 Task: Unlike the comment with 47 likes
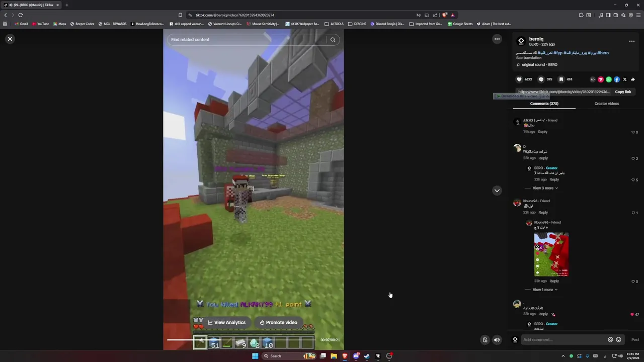click(632, 314)
